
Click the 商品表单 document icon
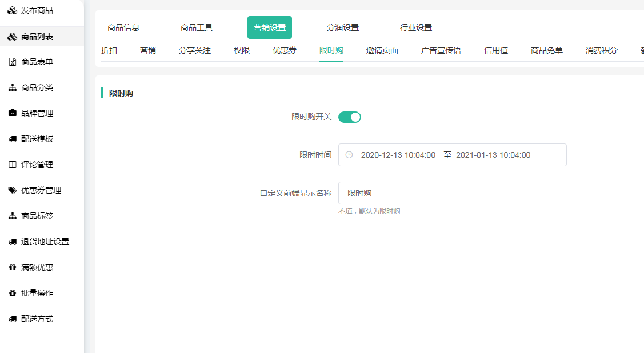click(12, 62)
